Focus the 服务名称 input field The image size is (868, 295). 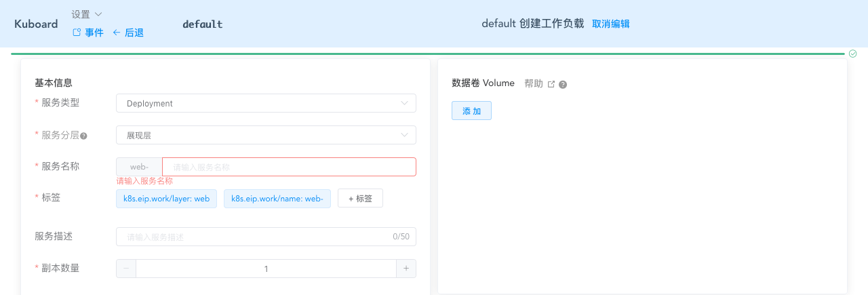coord(289,167)
